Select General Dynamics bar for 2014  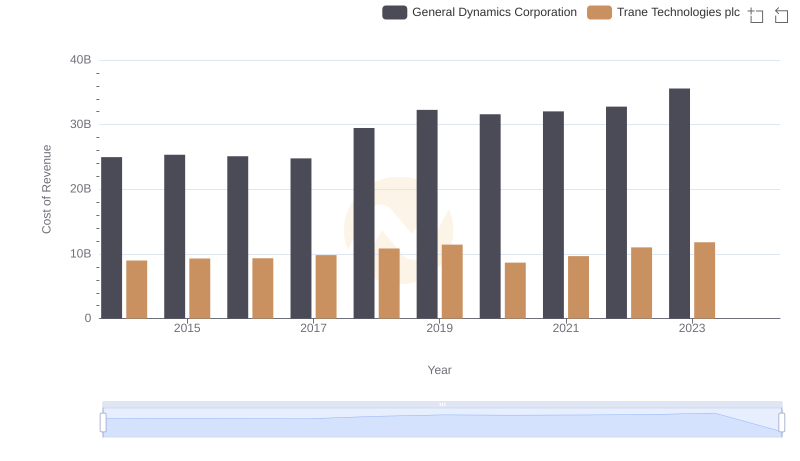(x=112, y=238)
